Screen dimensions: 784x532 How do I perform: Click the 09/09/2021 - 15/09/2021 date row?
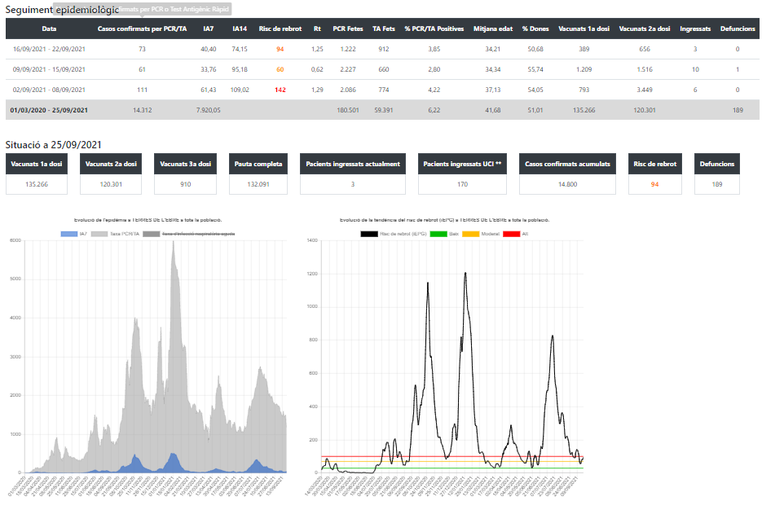click(x=382, y=69)
